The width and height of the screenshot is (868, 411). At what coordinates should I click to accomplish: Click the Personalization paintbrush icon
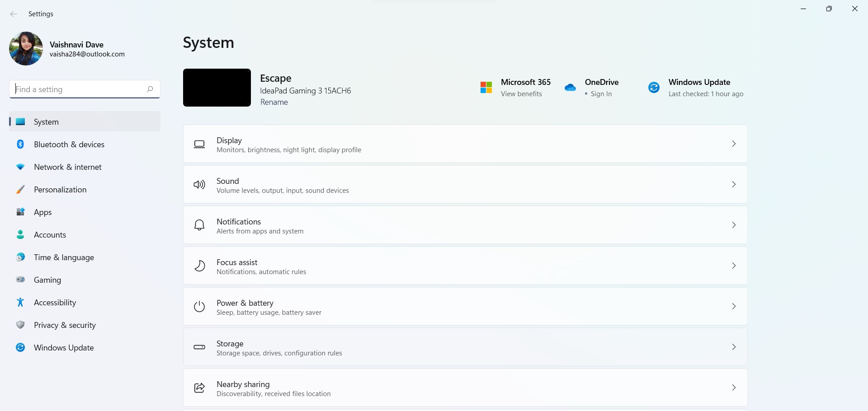point(20,190)
